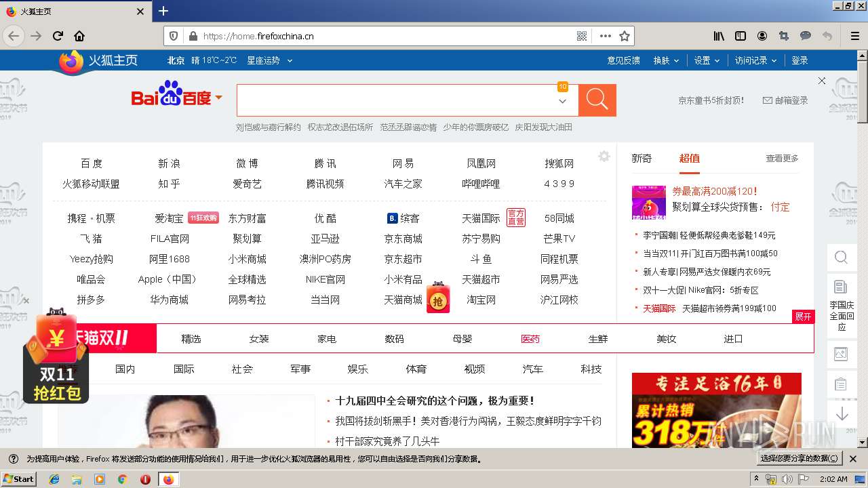This screenshot has height=488, width=868.
Task: Open Chrome from the taskbar
Action: tap(122, 479)
